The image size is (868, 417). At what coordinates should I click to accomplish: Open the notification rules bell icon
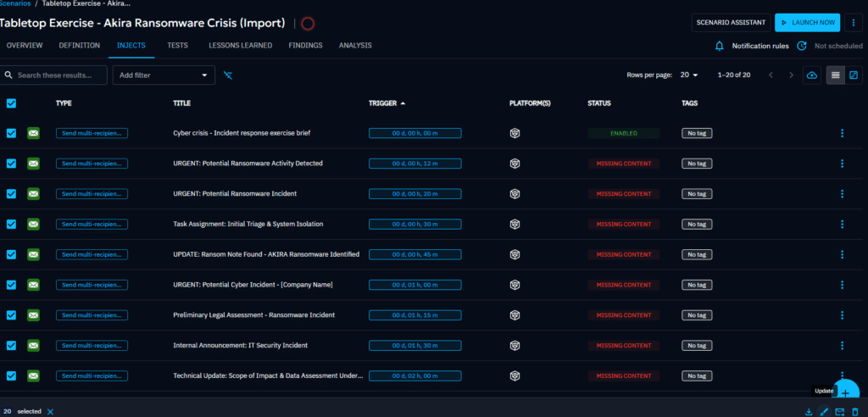coord(720,46)
